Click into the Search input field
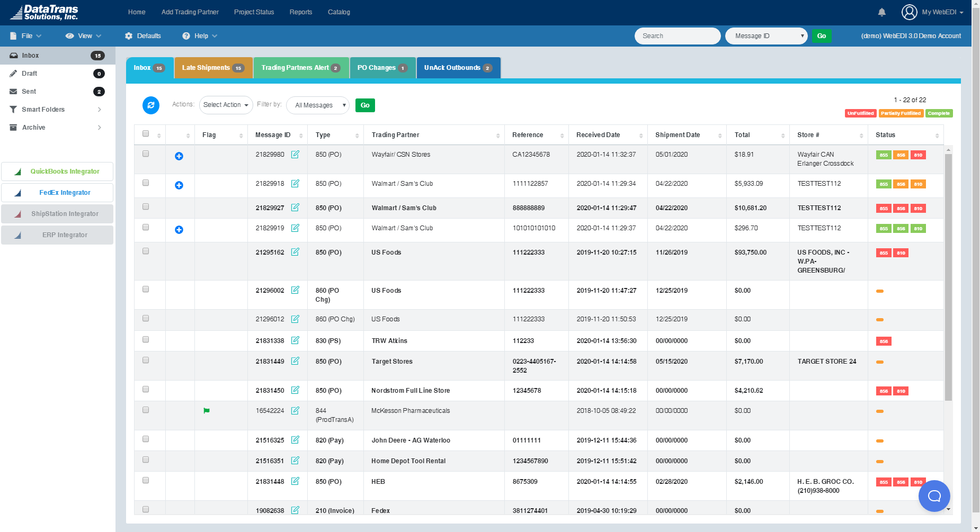Screen dimensions: 980x532 (x=678, y=36)
